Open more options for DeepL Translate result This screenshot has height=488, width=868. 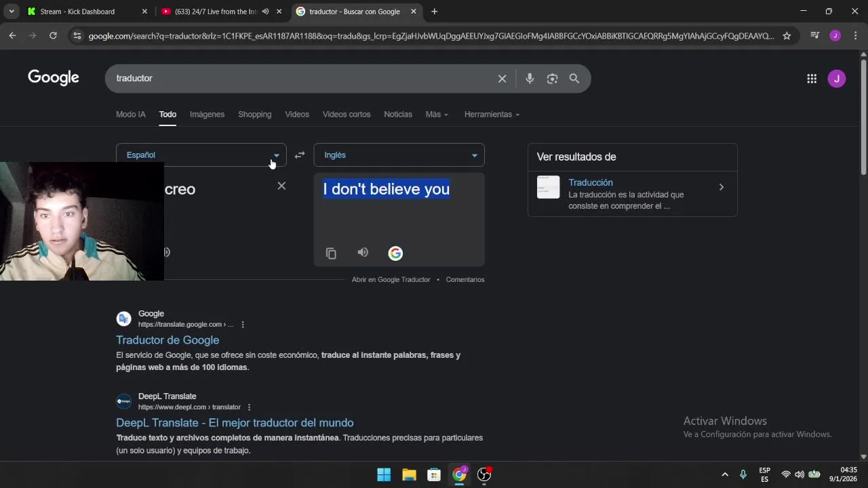click(249, 407)
